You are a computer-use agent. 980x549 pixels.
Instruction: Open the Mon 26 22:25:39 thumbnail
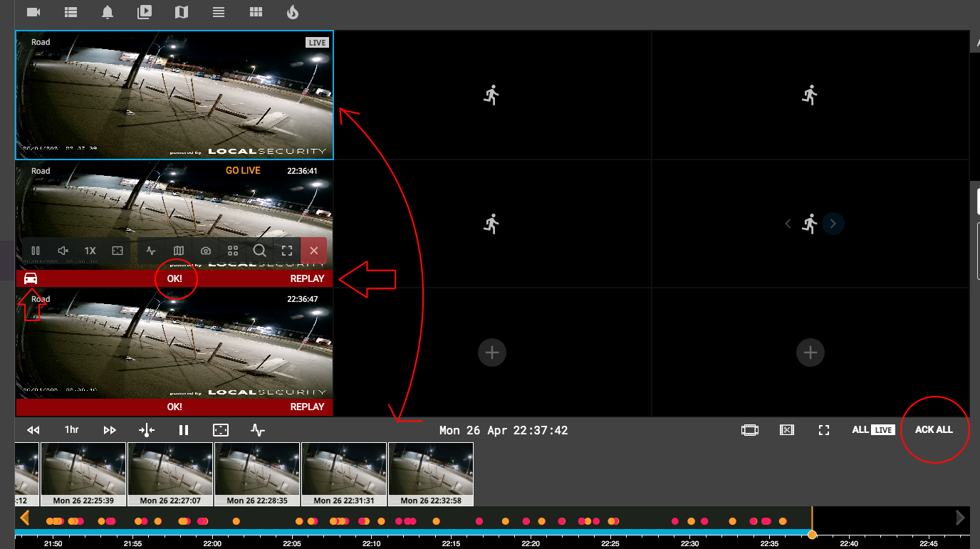point(83,474)
